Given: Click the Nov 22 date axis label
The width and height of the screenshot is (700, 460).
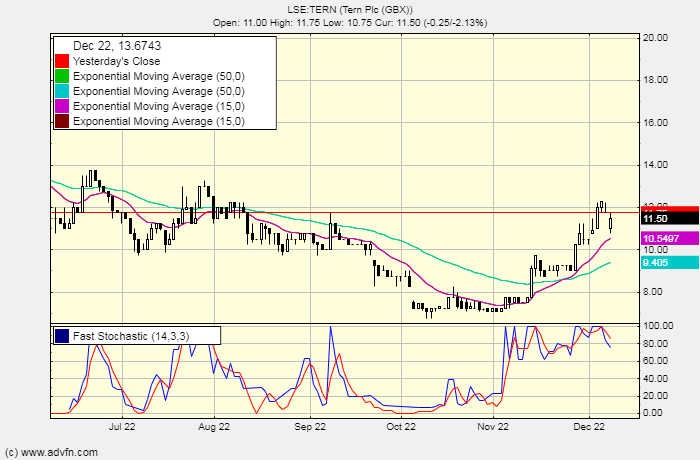Looking at the screenshot, I should pyautogui.click(x=493, y=427).
